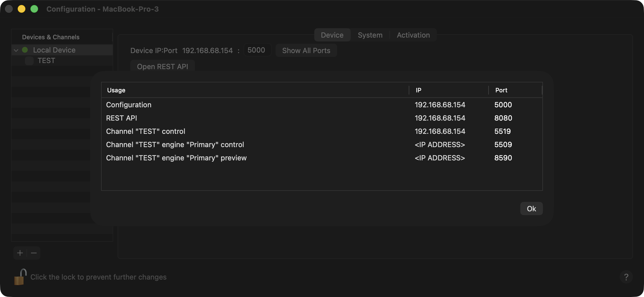Click the lock icon to prevent changes
Screen dimensions: 644x297
(x=20, y=277)
